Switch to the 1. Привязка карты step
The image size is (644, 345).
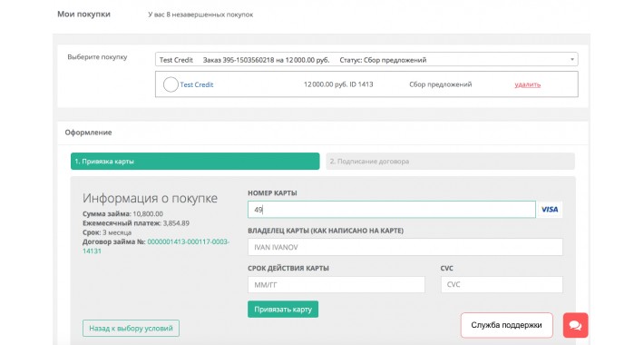pos(195,162)
